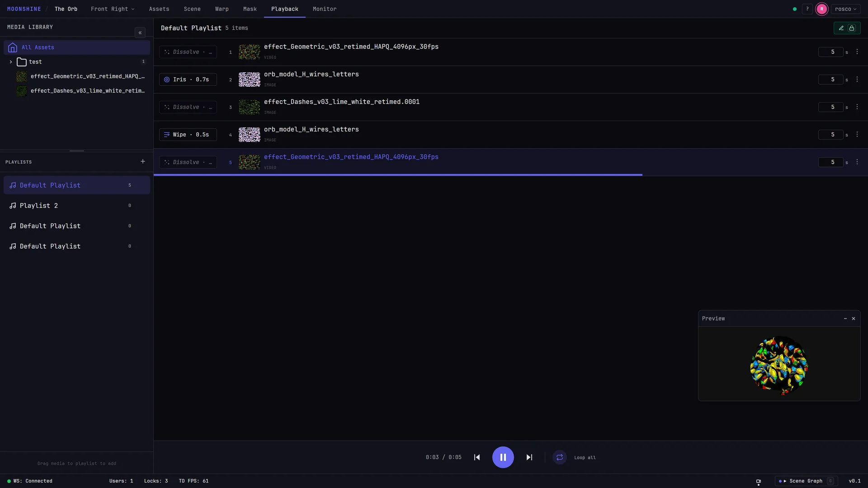Image resolution: width=868 pixels, height=488 pixels.
Task: Open more options for playlist item 1
Action: 857,52
